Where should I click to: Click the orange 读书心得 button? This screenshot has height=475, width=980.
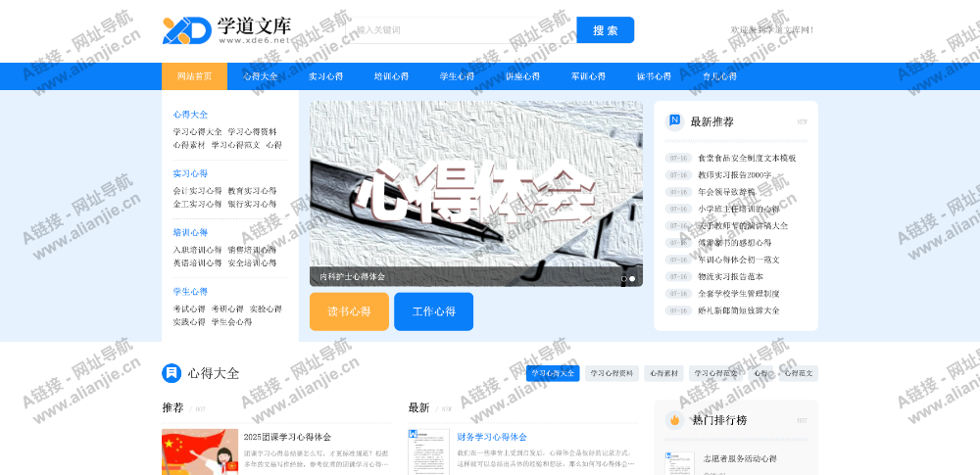click(x=349, y=311)
